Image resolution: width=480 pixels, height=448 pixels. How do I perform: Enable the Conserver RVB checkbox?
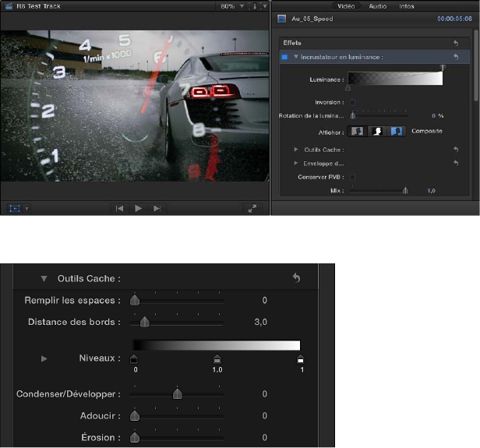pyautogui.click(x=352, y=177)
